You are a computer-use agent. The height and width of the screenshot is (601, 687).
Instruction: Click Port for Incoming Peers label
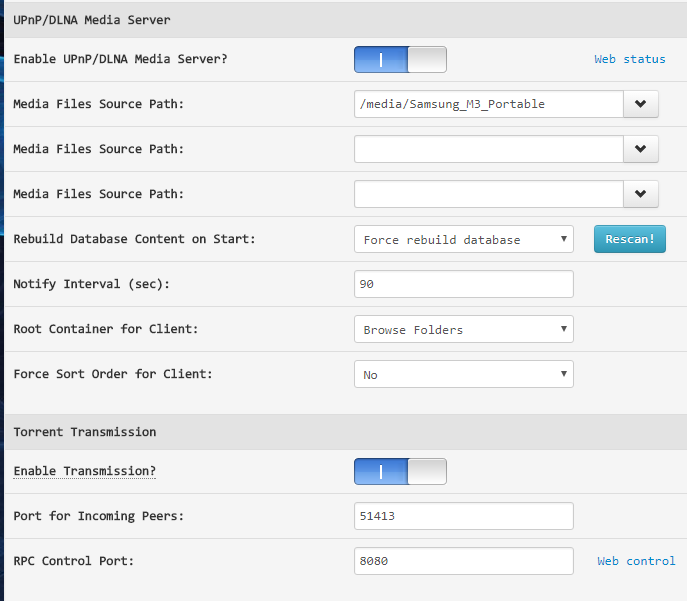(99, 516)
